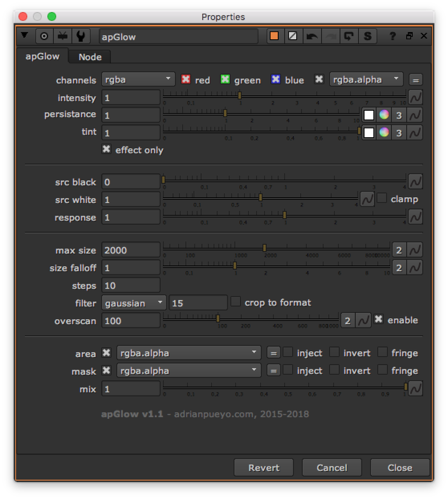Image resolution: width=448 pixels, height=499 pixels.
Task: Toggle the blue channel checkbox
Action: [276, 80]
